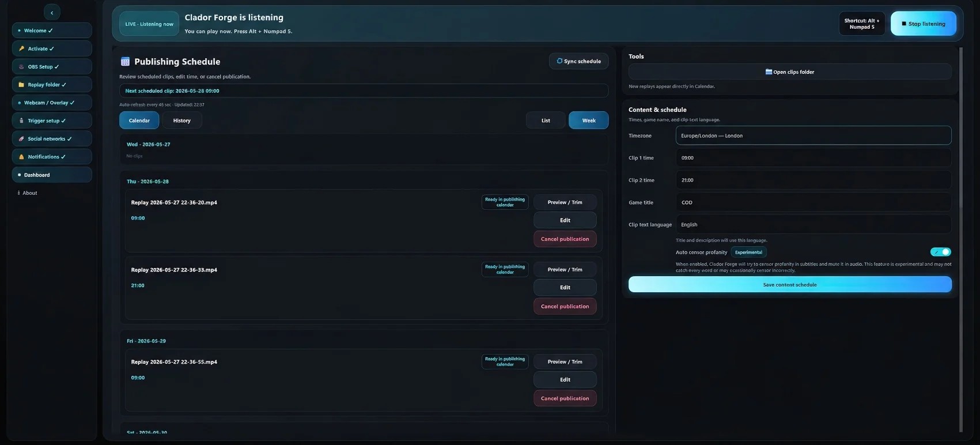Viewport: 980px width, 445px height.
Task: Click the Replay folder icon in the sidebar
Action: (21, 85)
